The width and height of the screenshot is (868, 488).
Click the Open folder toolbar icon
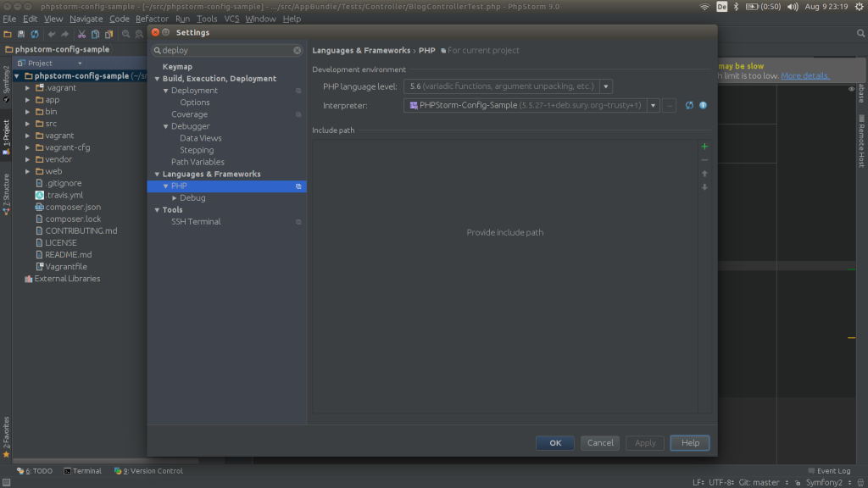[7, 34]
